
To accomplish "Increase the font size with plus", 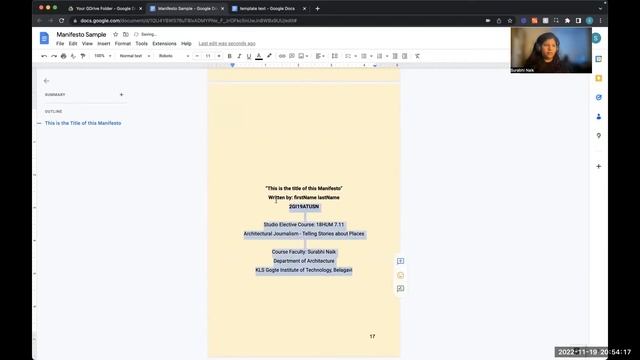I will [x=219, y=56].
